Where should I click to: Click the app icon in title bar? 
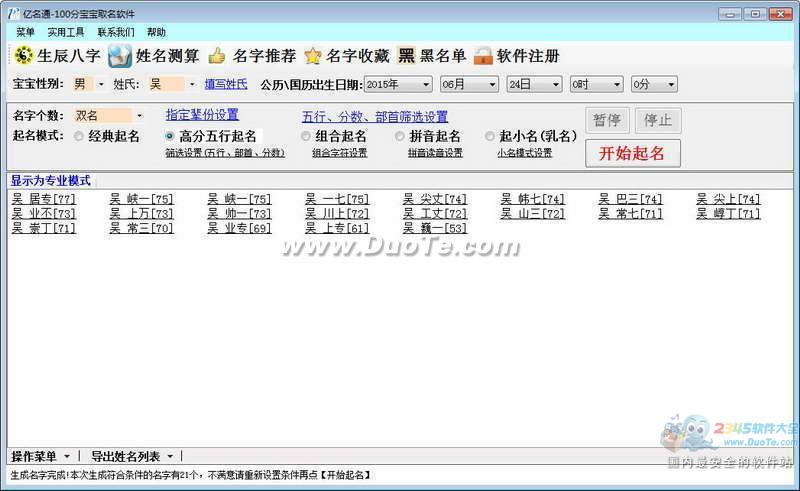pyautogui.click(x=13, y=14)
